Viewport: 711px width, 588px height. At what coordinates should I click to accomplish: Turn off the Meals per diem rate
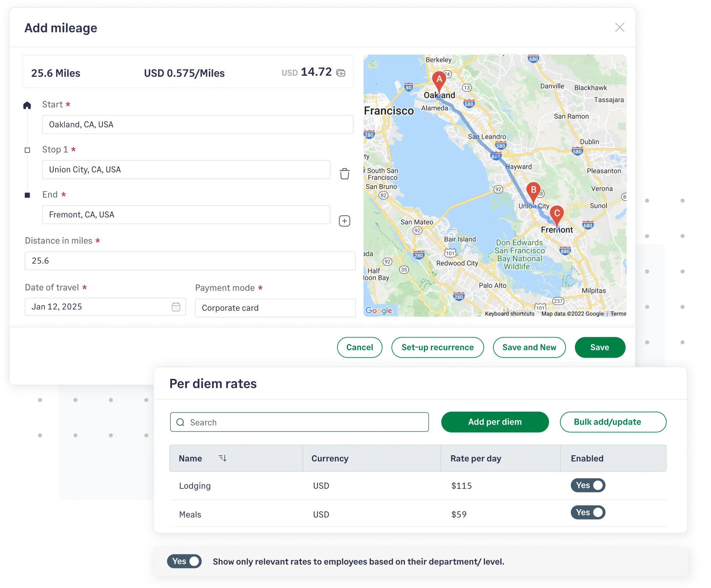tap(588, 513)
